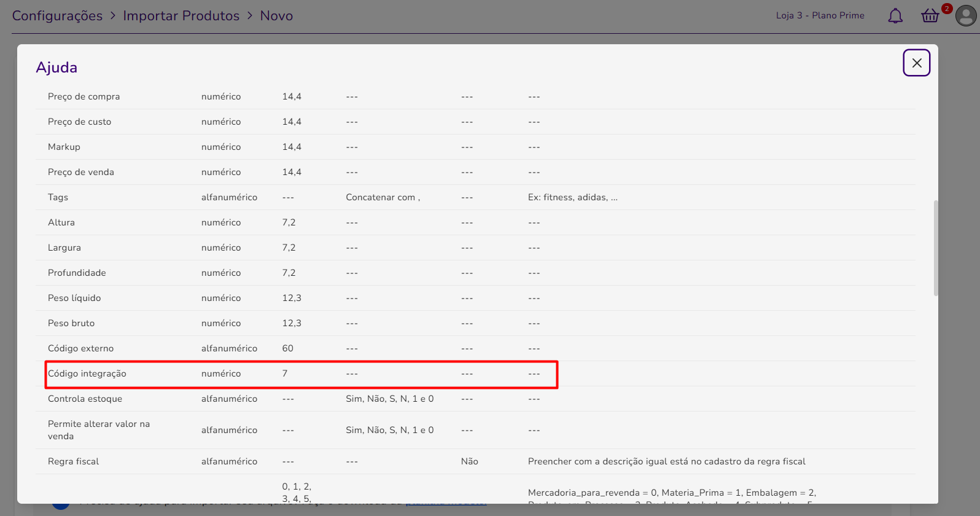Select the Peso líquido row label
This screenshot has height=516, width=980.
tap(74, 298)
